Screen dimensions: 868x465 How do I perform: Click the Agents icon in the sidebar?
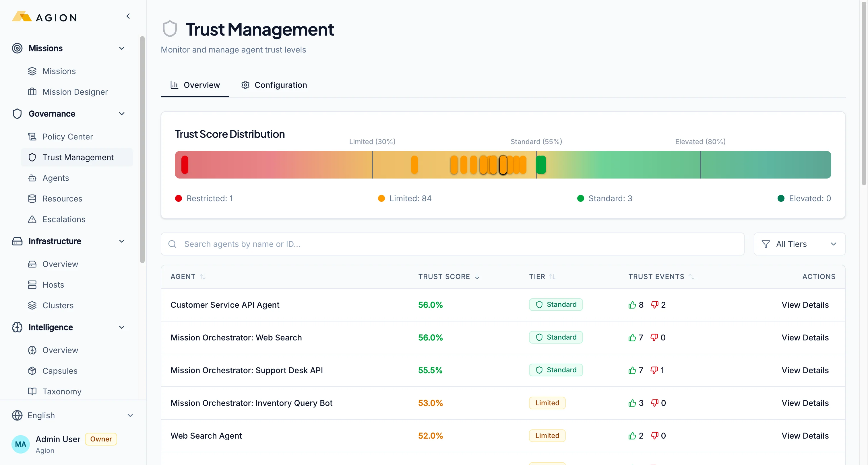[32, 178]
